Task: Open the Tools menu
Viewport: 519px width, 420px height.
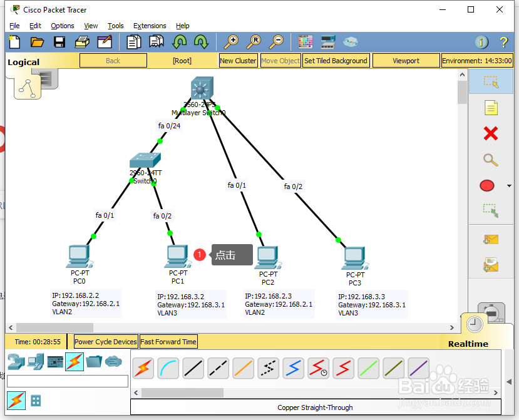Action: coord(116,26)
